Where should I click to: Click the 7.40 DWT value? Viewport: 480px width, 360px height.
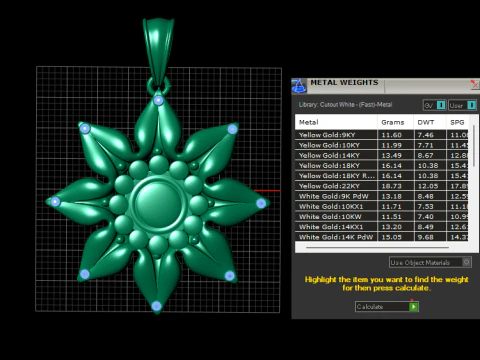click(426, 217)
